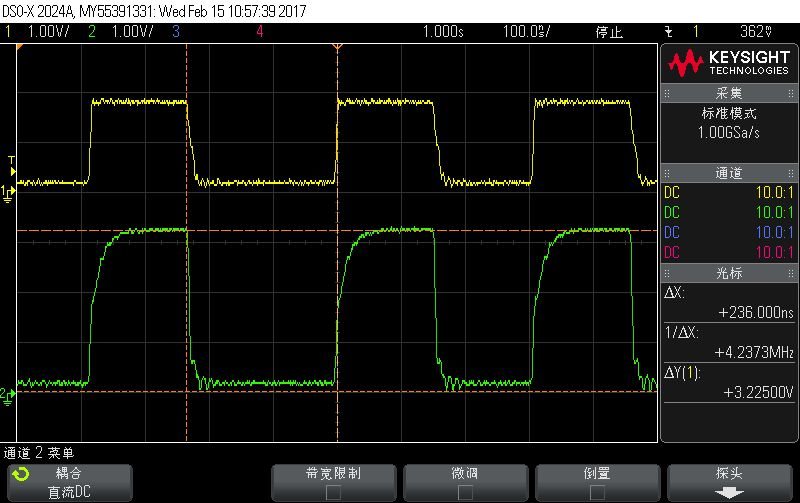Toggle the 倒置 invert checkbox
This screenshot has width=800, height=503.
597,492
